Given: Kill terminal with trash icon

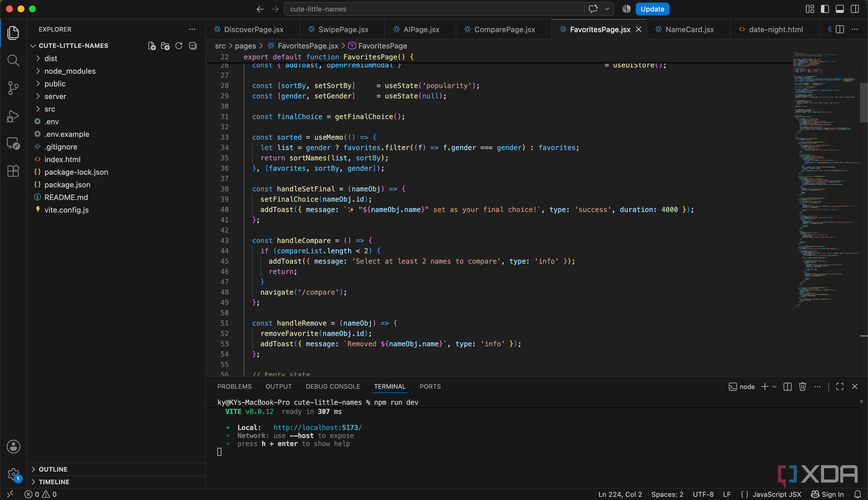Looking at the screenshot, I should [802, 387].
